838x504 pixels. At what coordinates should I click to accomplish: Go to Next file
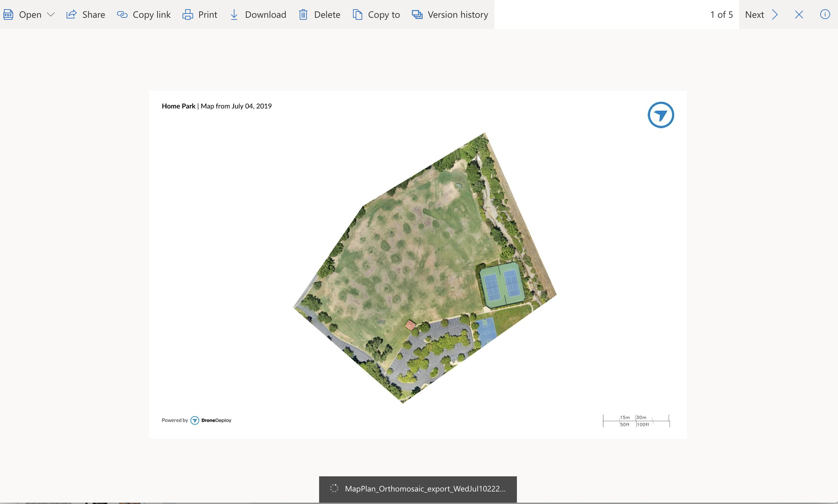[x=754, y=14]
